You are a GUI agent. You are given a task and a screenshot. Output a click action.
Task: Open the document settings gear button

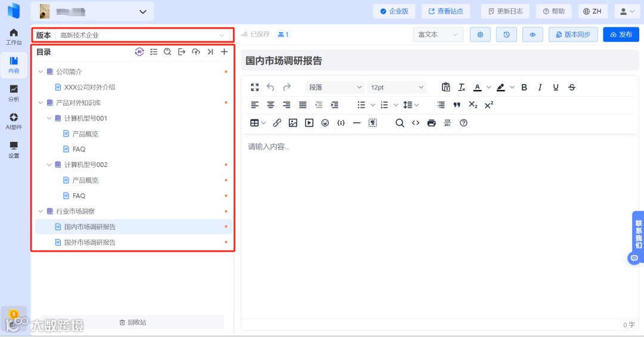tap(480, 35)
